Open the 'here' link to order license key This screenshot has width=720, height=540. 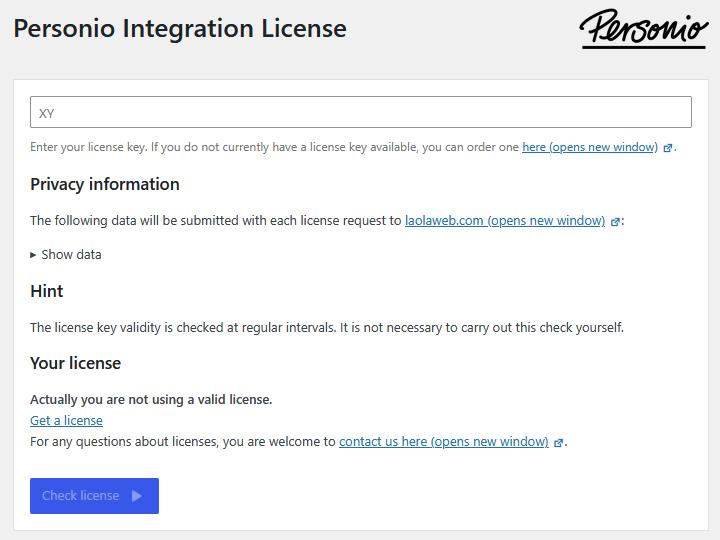click(x=589, y=147)
